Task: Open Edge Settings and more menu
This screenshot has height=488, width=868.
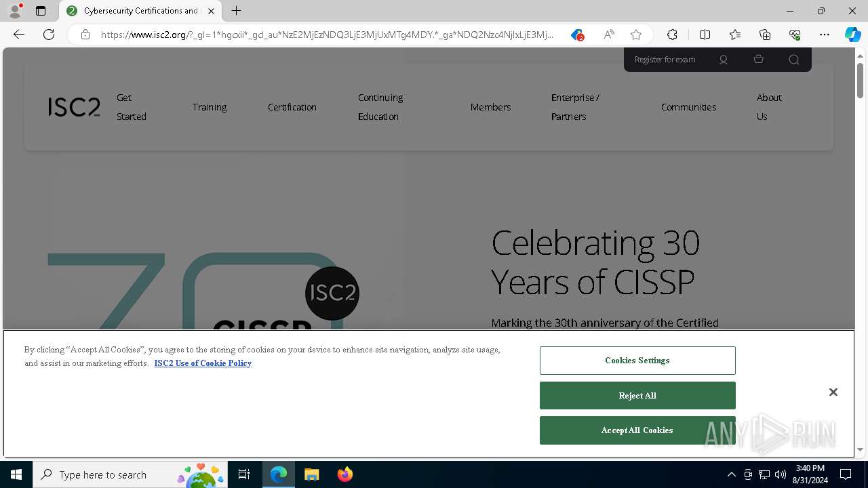Action: pyautogui.click(x=825, y=35)
